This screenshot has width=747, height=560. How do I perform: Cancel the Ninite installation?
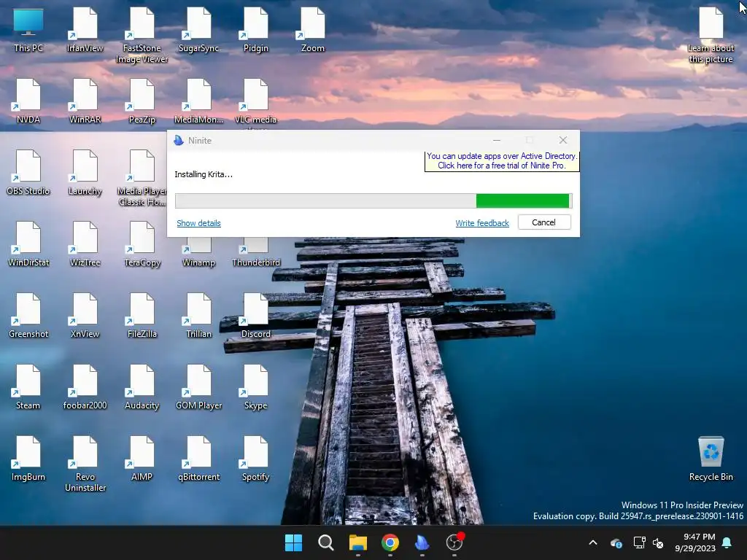(x=544, y=222)
